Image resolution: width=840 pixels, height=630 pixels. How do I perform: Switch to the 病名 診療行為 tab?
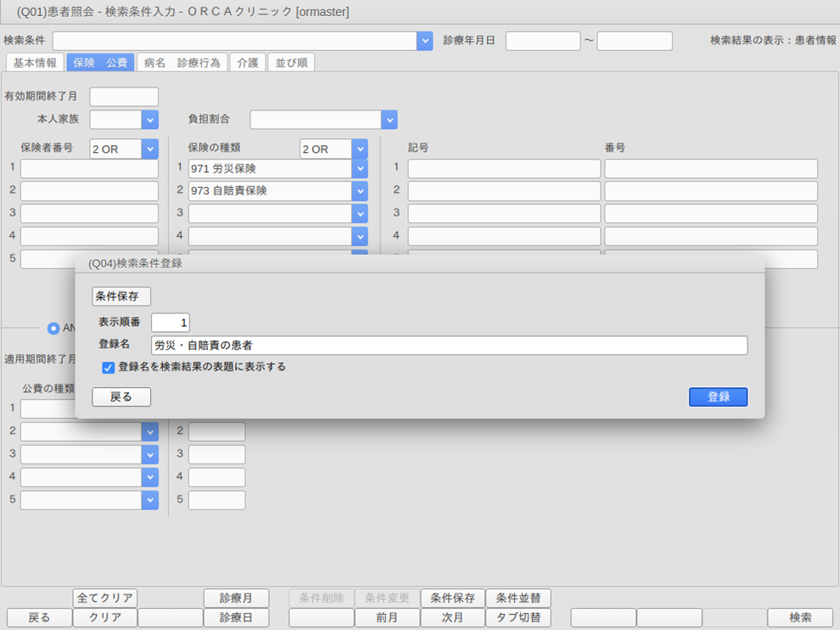(x=182, y=63)
